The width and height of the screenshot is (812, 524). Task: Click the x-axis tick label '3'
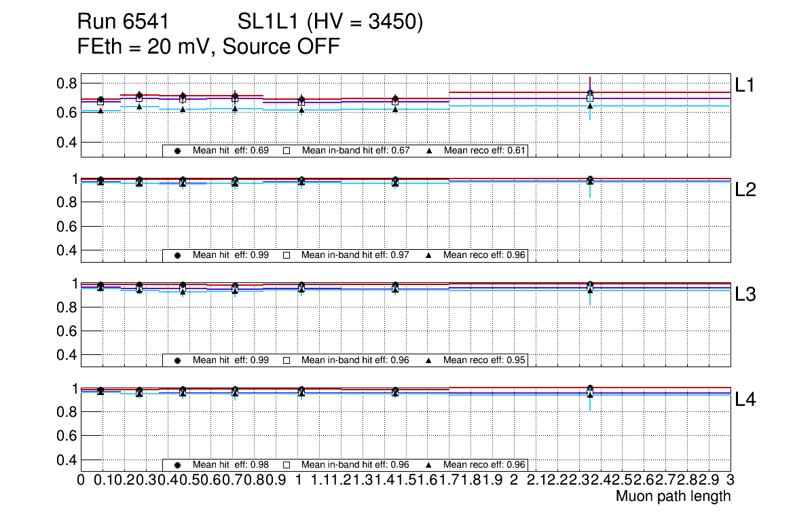730,480
